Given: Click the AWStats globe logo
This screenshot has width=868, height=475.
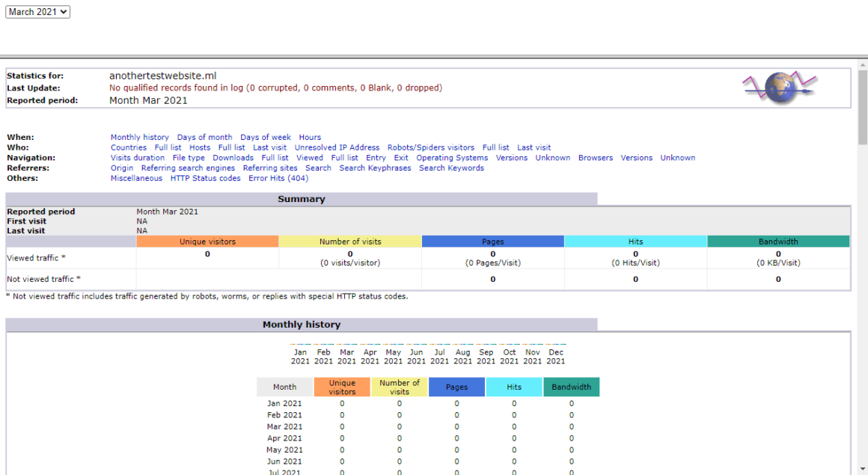Looking at the screenshot, I should (x=778, y=88).
